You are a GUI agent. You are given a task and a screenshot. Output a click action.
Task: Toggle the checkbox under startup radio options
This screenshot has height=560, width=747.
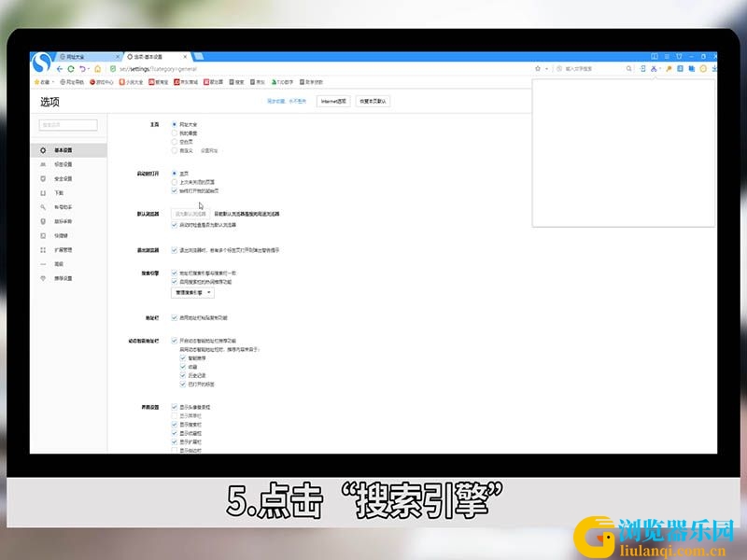click(175, 191)
